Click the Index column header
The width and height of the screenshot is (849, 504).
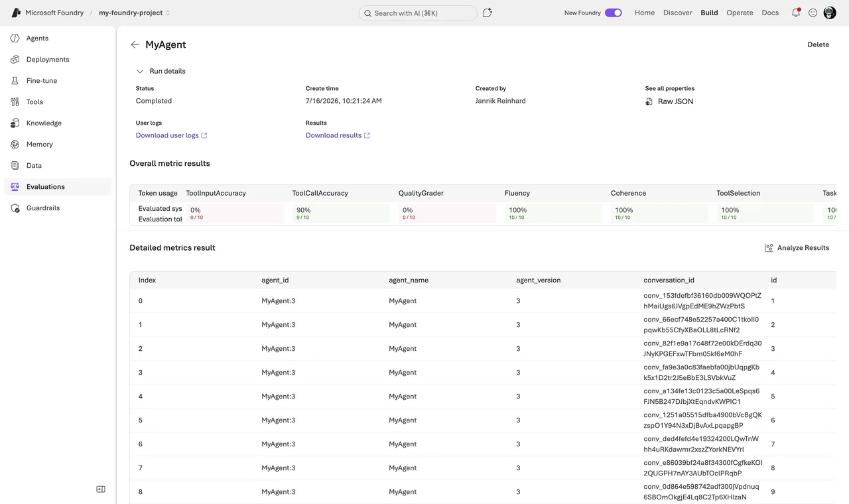(147, 281)
